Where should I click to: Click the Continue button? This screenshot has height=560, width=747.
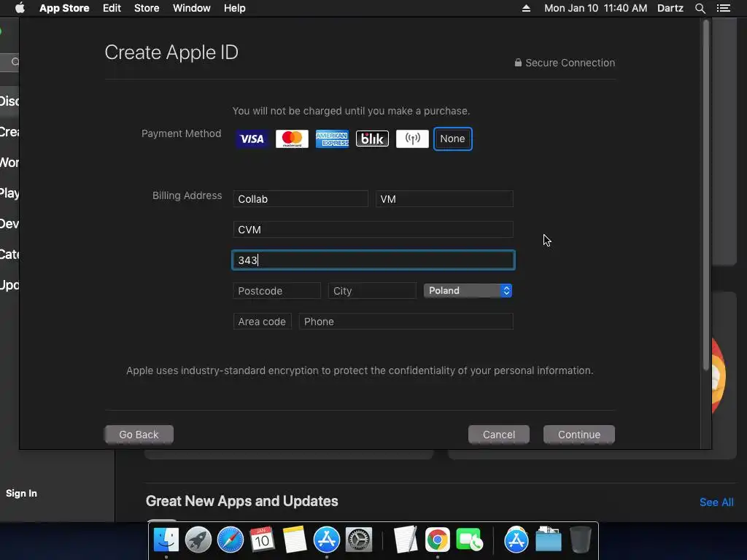pyautogui.click(x=578, y=435)
